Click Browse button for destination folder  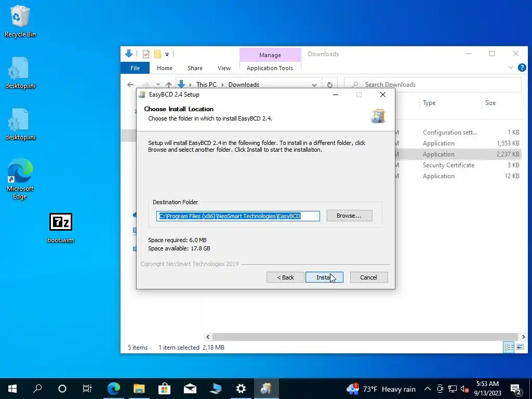[350, 216]
